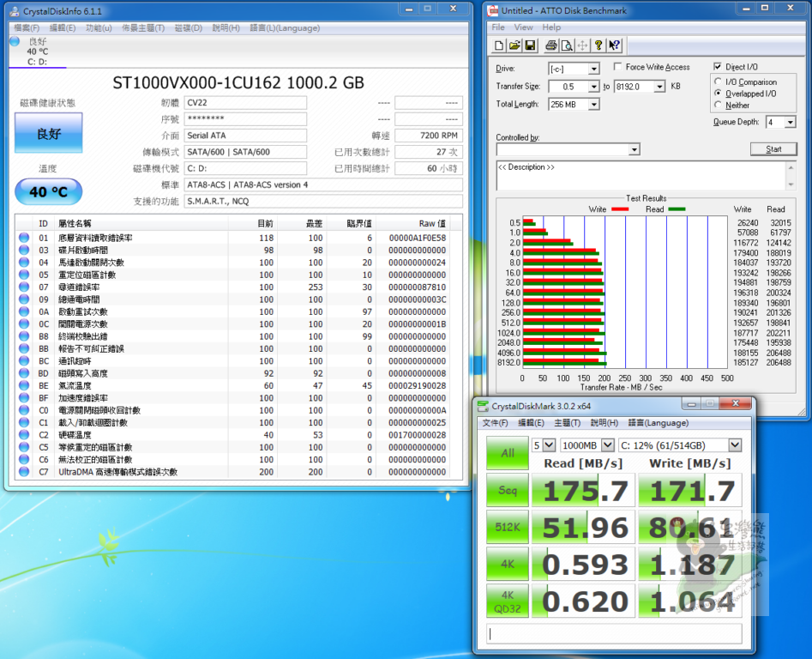Uncheck the Direct I/O checkbox

(x=718, y=67)
